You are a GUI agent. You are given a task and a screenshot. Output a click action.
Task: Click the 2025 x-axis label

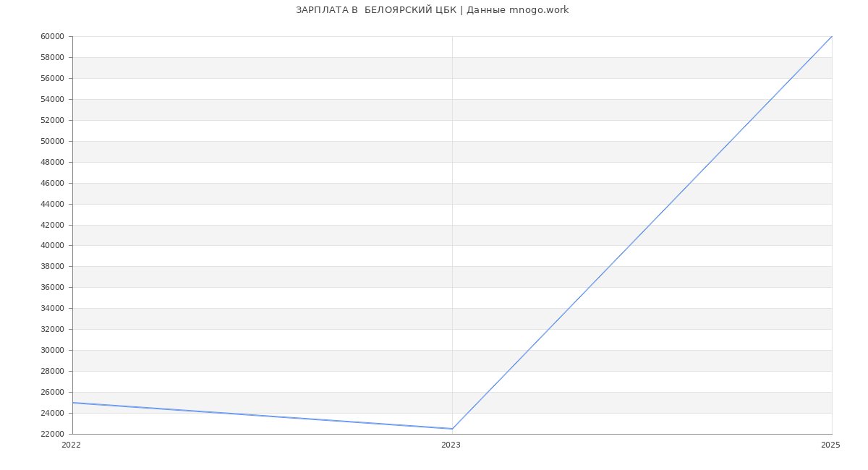[x=830, y=445]
